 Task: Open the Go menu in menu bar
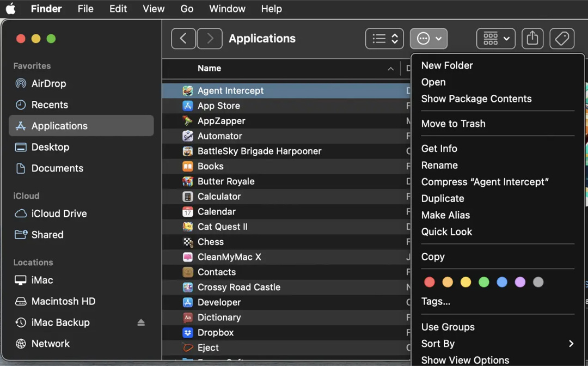coord(187,9)
